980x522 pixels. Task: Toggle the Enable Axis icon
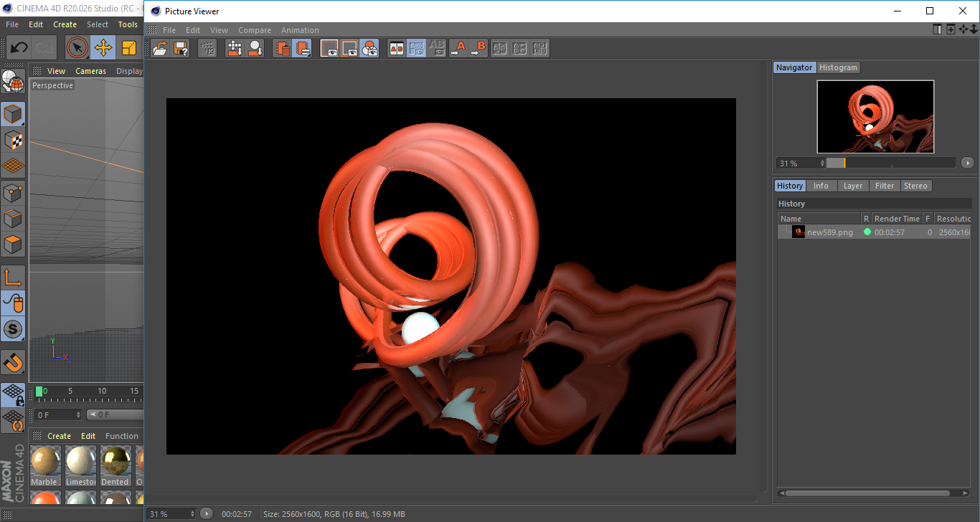(x=13, y=277)
